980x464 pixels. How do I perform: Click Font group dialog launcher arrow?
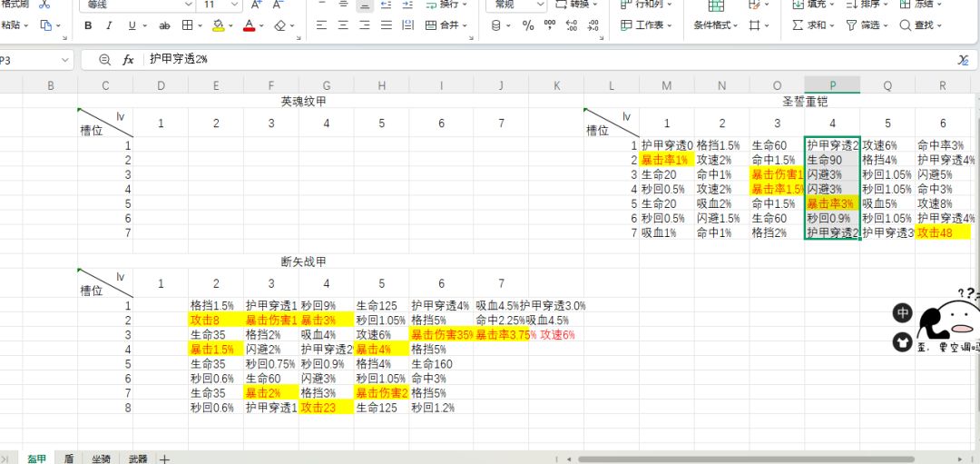tap(299, 39)
